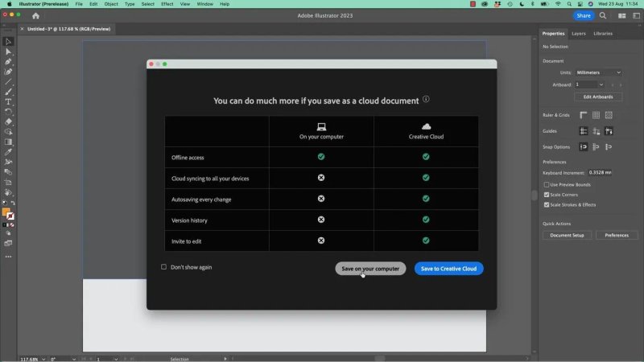This screenshot has height=362, width=644.
Task: Click the vertical scrollbar of the canvas
Action: [x=534, y=195]
